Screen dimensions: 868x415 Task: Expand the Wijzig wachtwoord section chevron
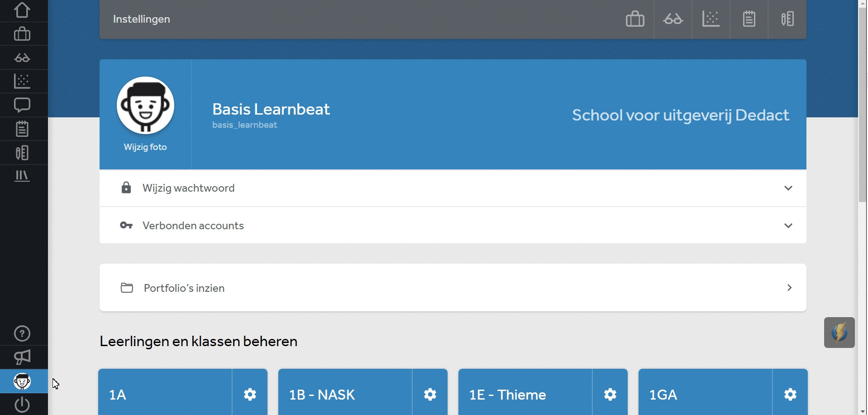[788, 188]
